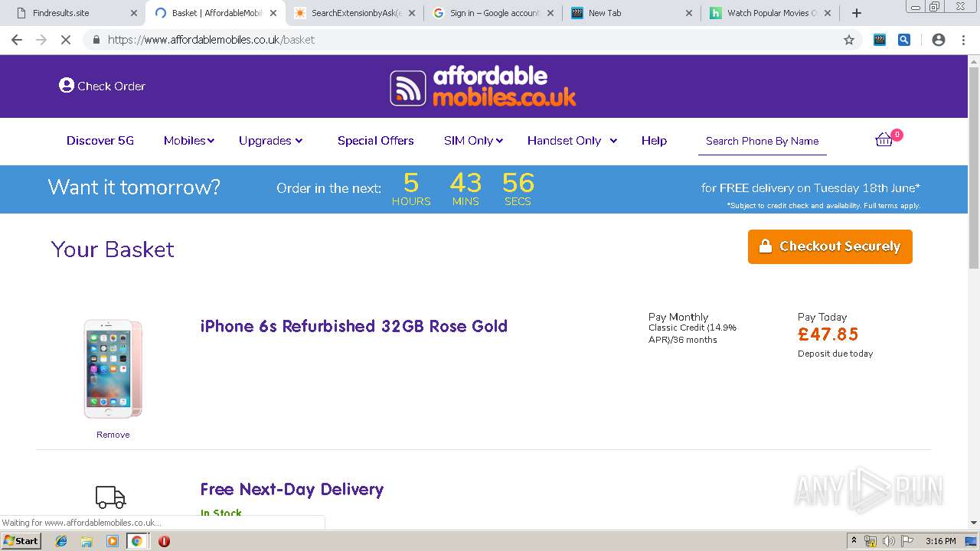View site security info via padlock icon
Image resolution: width=980 pixels, height=551 pixels.
(x=96, y=40)
